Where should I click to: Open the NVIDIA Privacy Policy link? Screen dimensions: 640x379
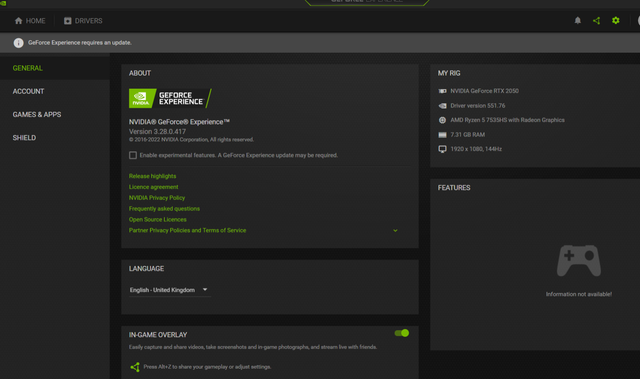pyautogui.click(x=157, y=198)
